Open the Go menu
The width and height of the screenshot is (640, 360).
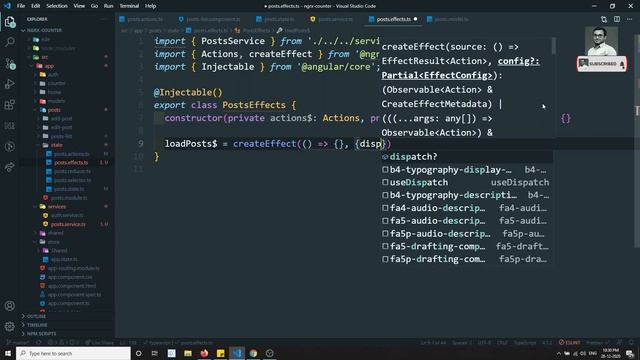94,6
